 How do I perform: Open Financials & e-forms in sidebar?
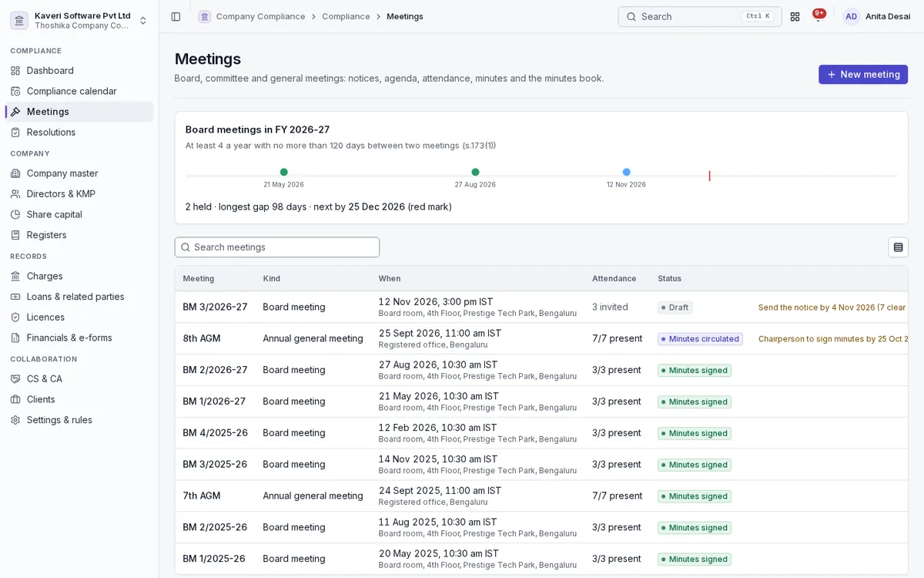79,338
